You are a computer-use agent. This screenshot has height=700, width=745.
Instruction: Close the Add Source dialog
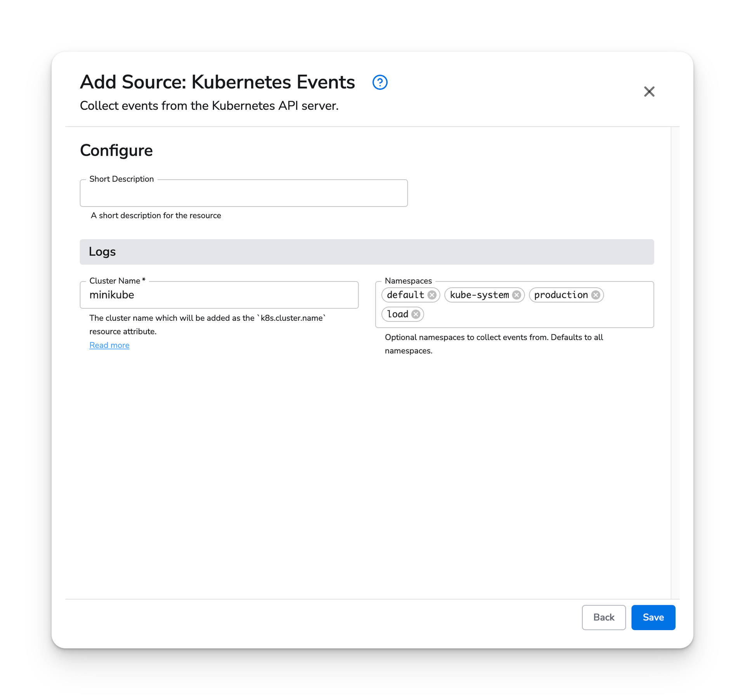click(x=650, y=92)
